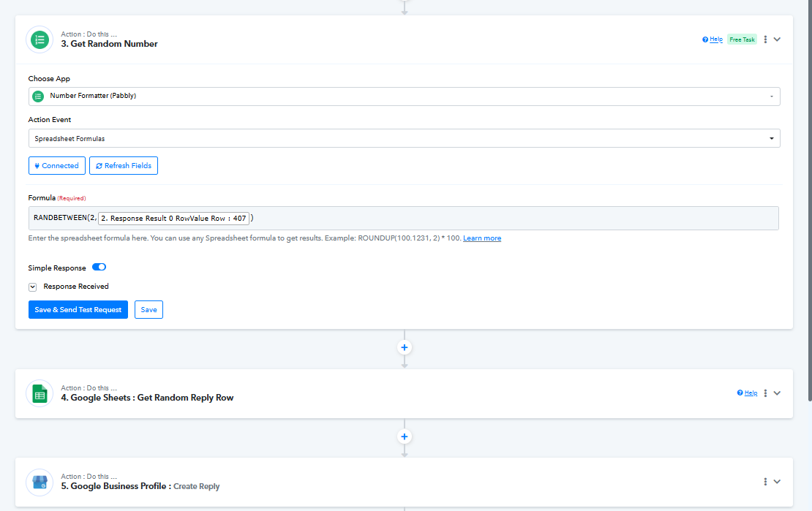This screenshot has width=812, height=511.
Task: Open the Choose App dropdown
Action: coord(404,96)
